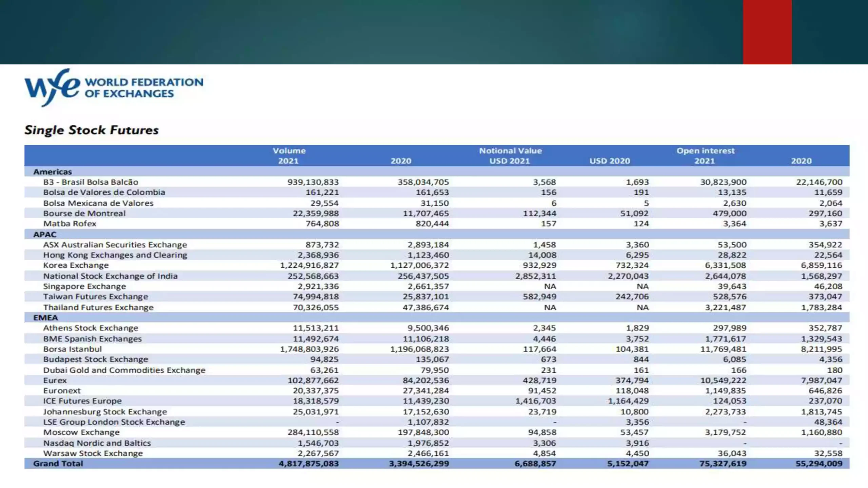Select the 'APAC' region row
Screen dimensions: 868x488
[437, 234]
